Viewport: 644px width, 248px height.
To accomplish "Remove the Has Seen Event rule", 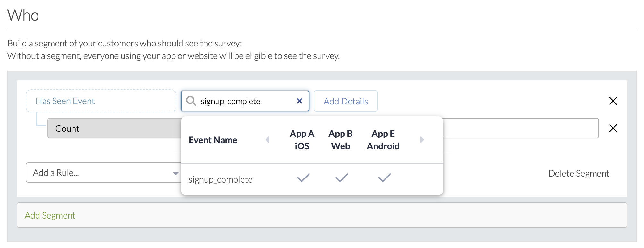I will pyautogui.click(x=613, y=101).
